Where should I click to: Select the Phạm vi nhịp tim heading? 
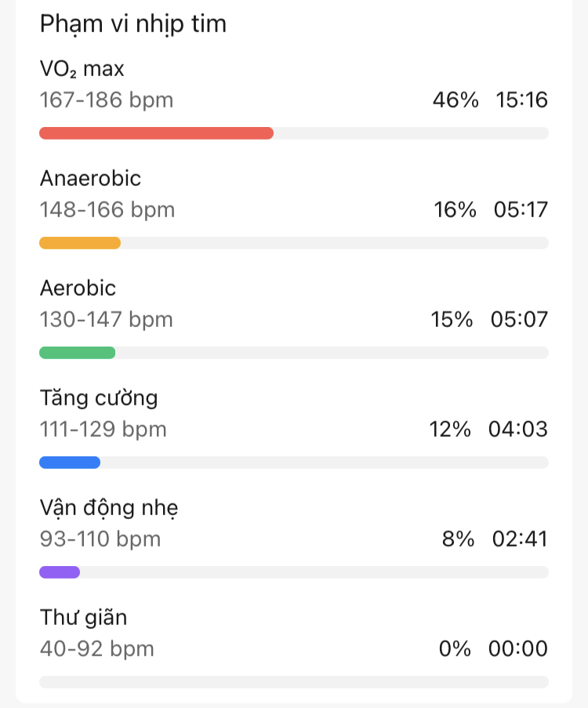pos(133,24)
